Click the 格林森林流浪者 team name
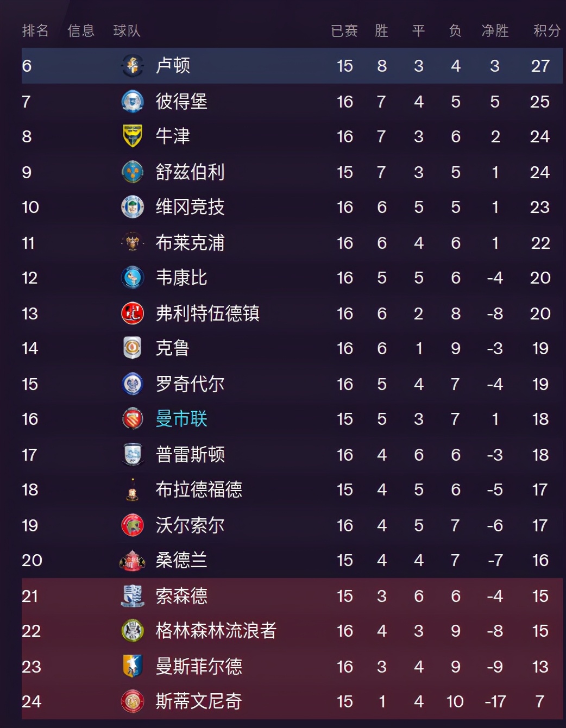Viewport: 566px width, 728px height. [x=216, y=631]
